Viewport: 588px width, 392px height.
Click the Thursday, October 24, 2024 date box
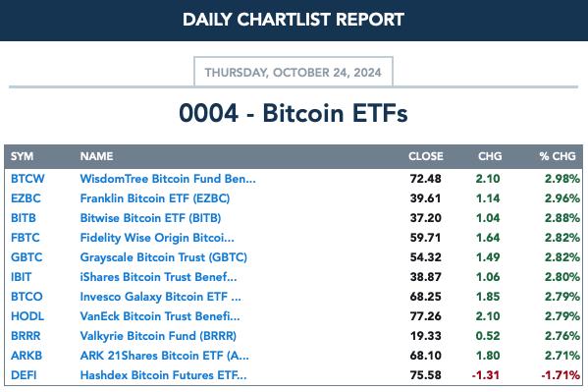294,72
